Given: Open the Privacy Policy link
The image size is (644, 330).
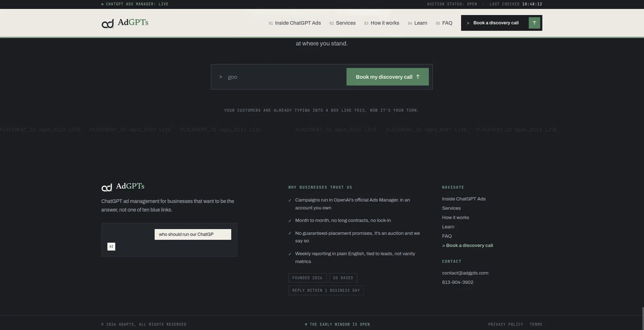Looking at the screenshot, I should pos(506,324).
